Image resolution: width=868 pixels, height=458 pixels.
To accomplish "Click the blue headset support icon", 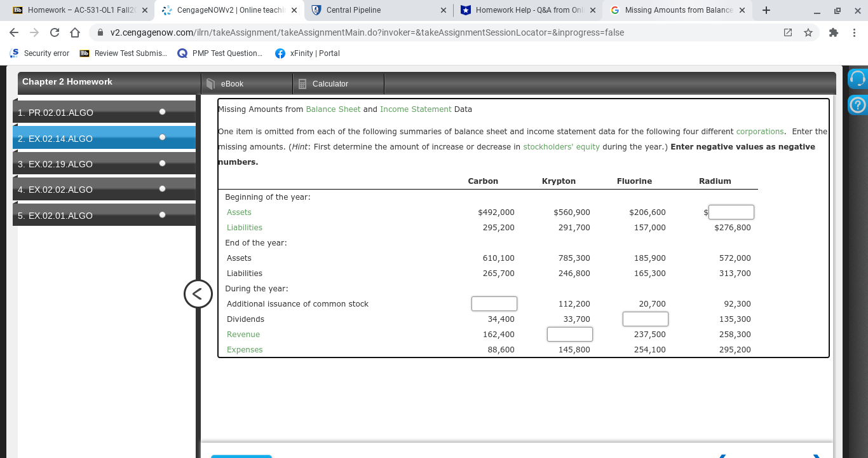I will point(858,78).
